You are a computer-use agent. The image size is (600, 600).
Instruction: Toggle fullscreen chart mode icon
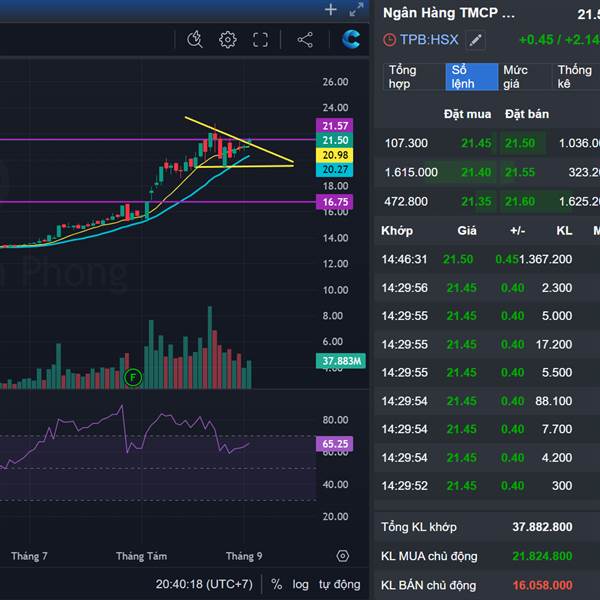(261, 40)
